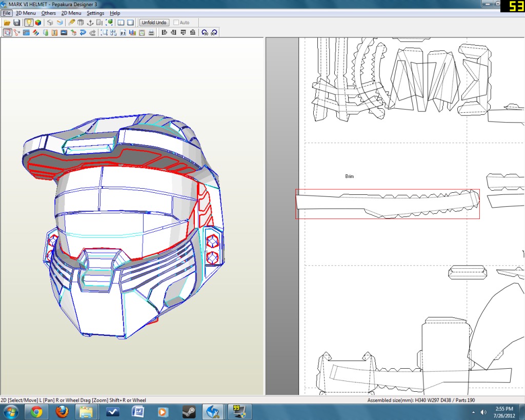Image resolution: width=525 pixels, height=420 pixels.
Task: Open the taskbar clock showing 2:55 PM
Action: (504, 412)
